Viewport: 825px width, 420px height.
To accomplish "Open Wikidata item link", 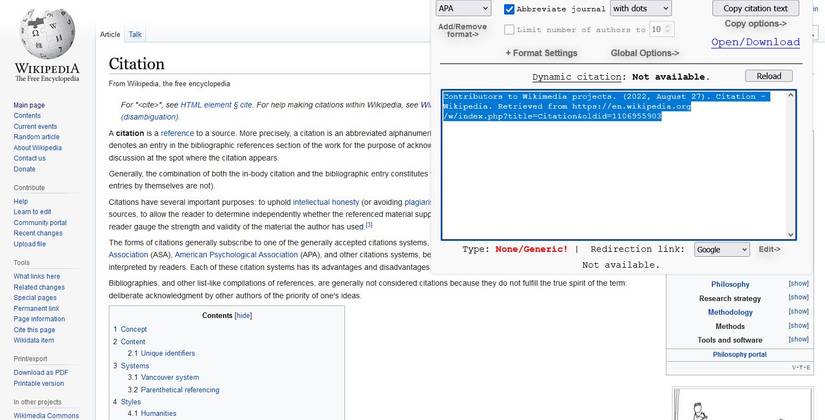I will pos(34,341).
